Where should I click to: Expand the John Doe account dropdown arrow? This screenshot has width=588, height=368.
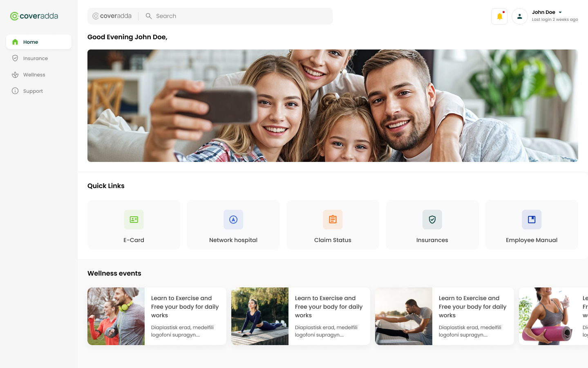point(560,12)
